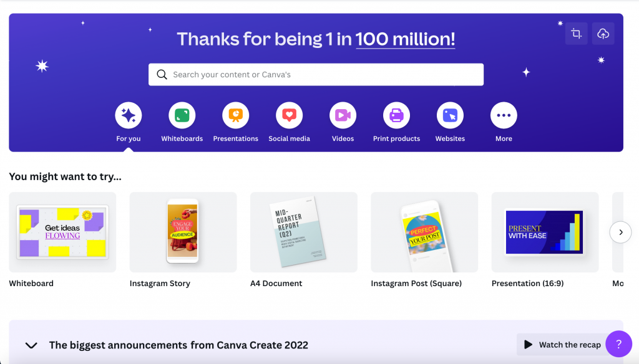This screenshot has width=639, height=364.
Task: Click the A4 Document caption text
Action: tap(276, 284)
